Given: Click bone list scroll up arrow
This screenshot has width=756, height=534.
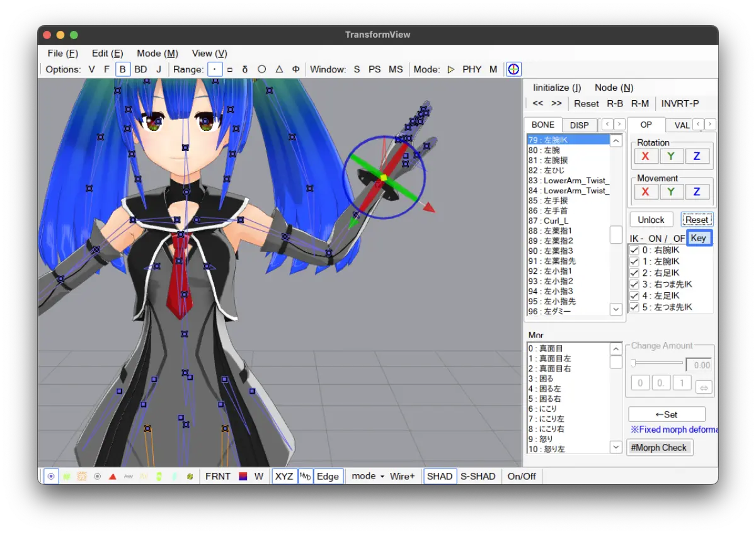Looking at the screenshot, I should pos(616,141).
